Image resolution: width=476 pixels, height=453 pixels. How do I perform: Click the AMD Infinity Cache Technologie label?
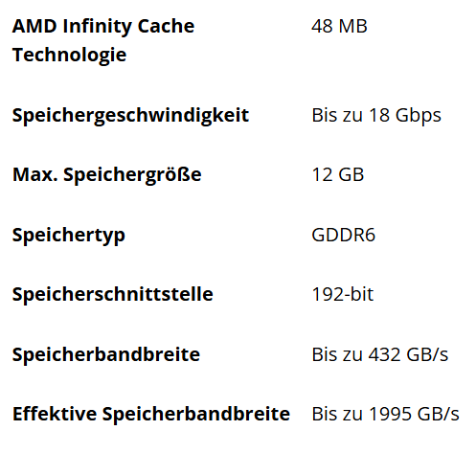[103, 40]
